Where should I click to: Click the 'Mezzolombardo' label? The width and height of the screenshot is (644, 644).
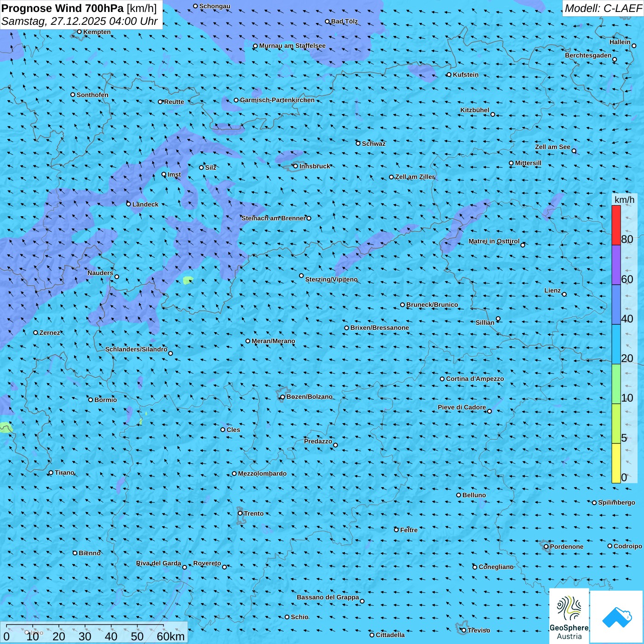click(262, 473)
